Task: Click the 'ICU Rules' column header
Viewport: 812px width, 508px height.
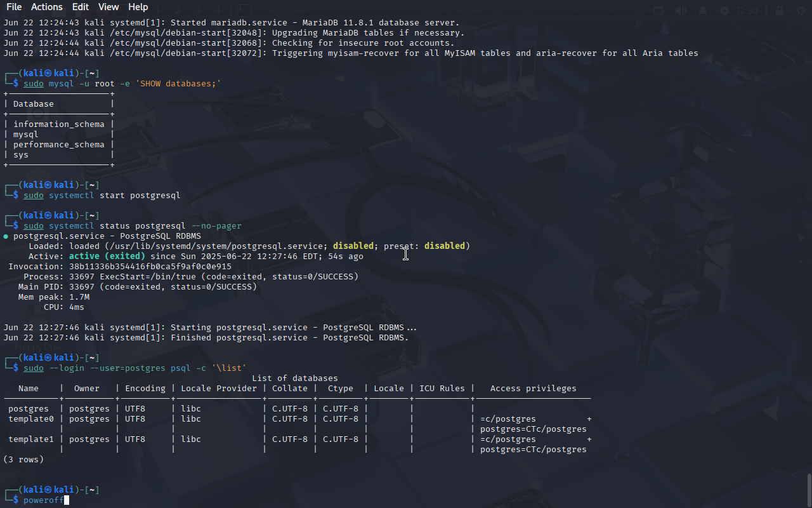Action: point(442,389)
